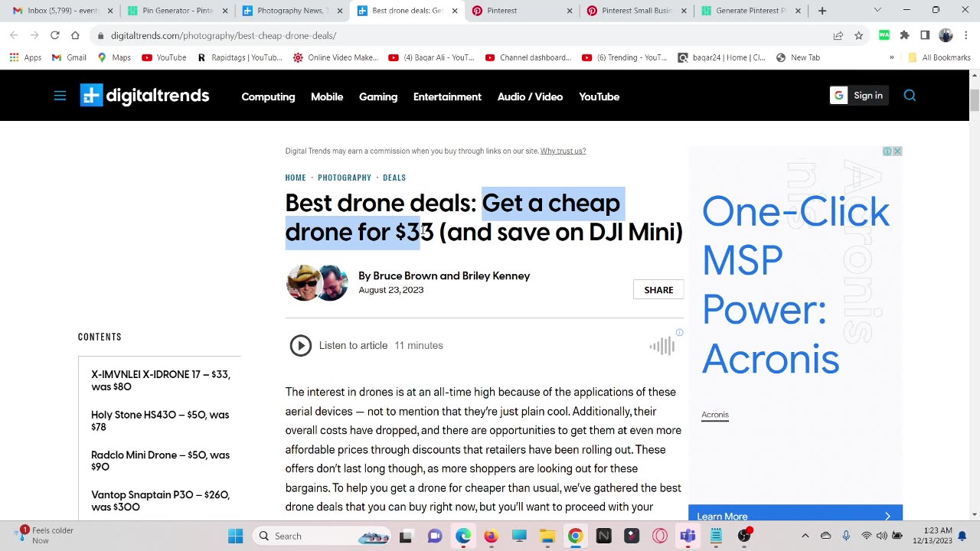This screenshot has width=980, height=551.
Task: Open the Gaming navigation menu
Action: [x=378, y=96]
